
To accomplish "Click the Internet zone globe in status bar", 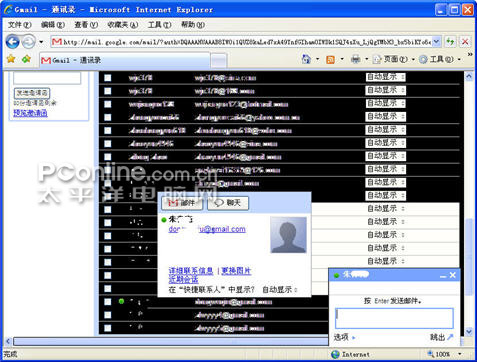I will click(x=335, y=354).
